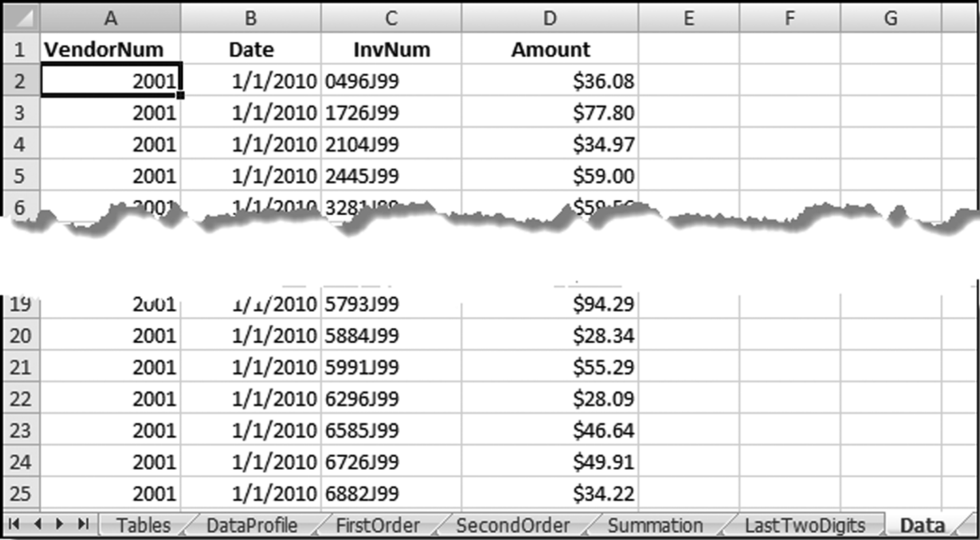Jump to the last sheet tab arrow
Screen dimensions: 980x540
pos(83,524)
